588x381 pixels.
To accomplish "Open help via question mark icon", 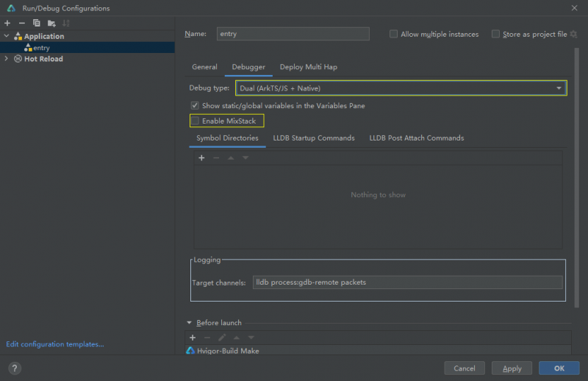I will (15, 368).
